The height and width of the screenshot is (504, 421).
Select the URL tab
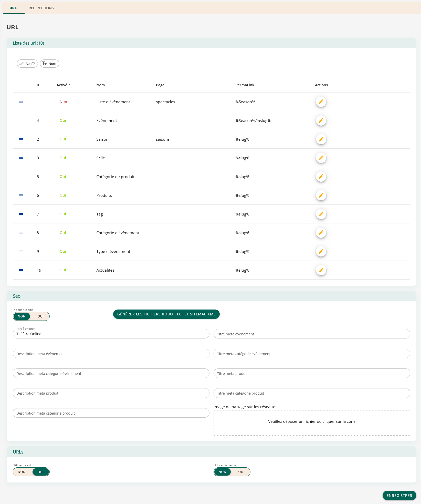(x=13, y=8)
